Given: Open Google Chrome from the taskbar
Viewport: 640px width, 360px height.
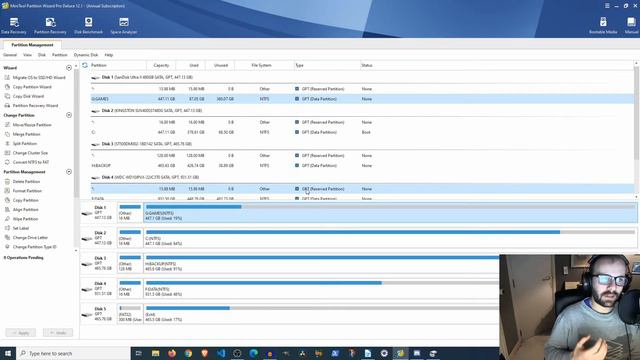Looking at the screenshot, I should pyautogui.click(x=188, y=353).
